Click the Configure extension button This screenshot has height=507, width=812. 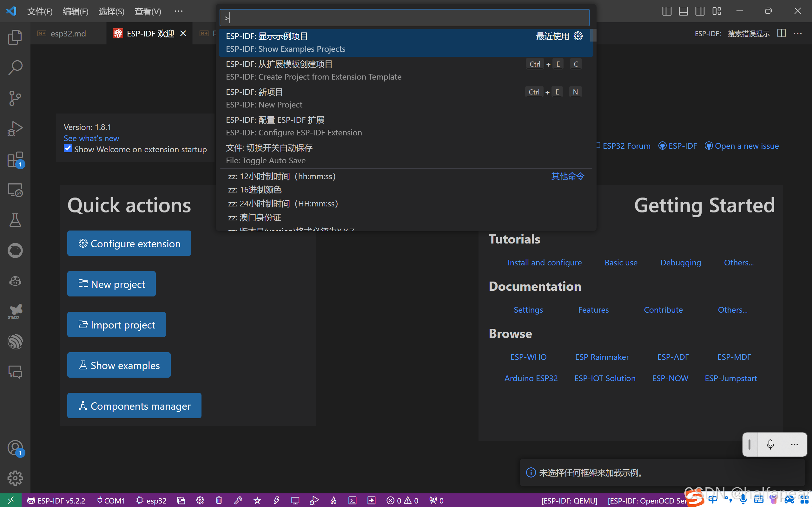(x=129, y=244)
